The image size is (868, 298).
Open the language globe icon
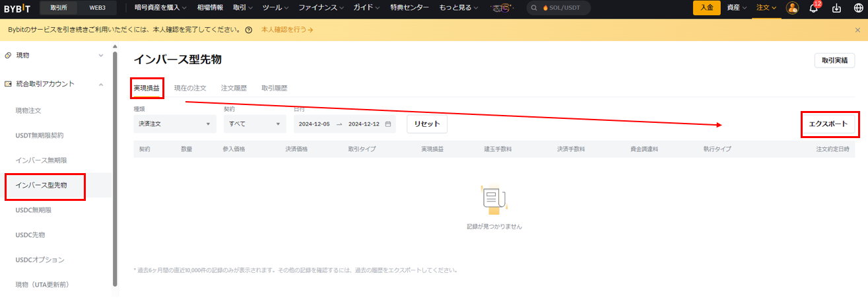(858, 9)
